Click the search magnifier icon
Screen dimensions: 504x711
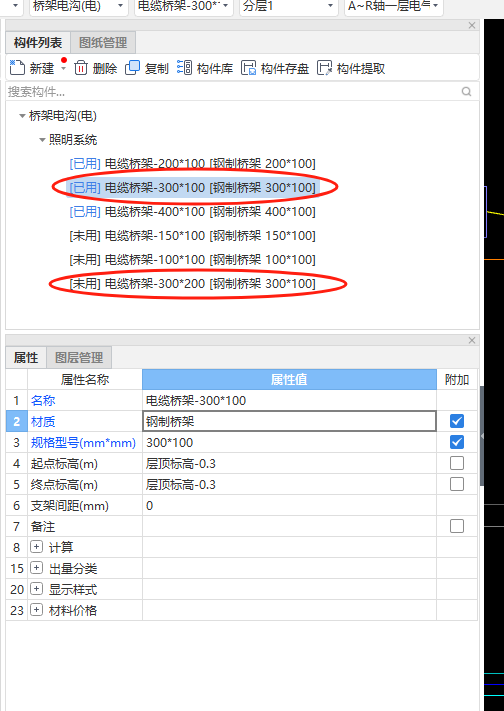(x=466, y=92)
